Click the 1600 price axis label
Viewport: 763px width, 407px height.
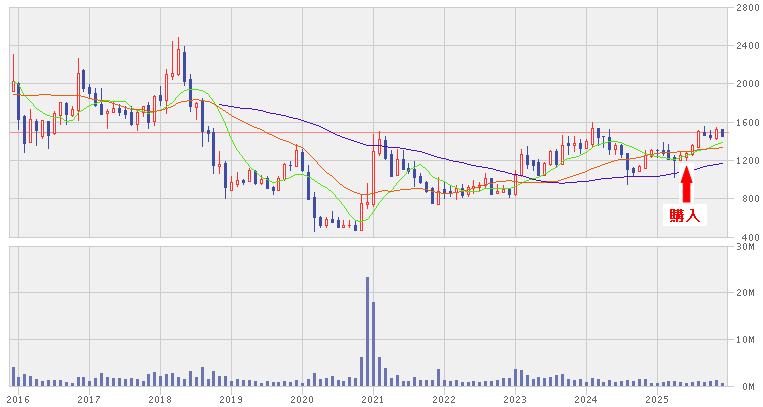pos(744,123)
